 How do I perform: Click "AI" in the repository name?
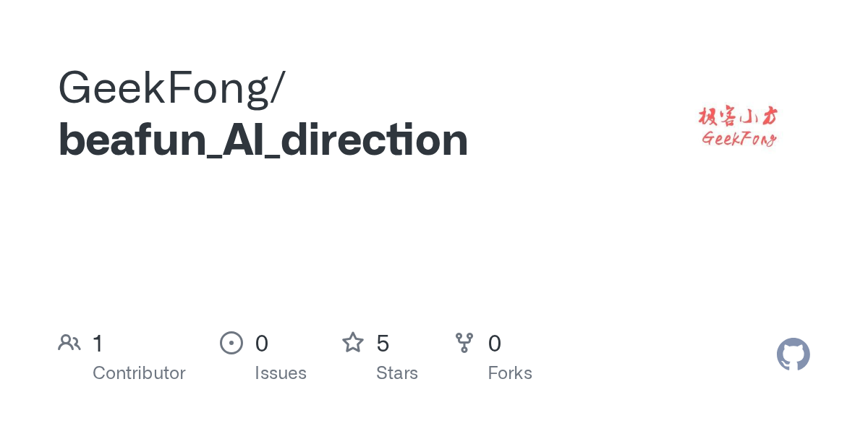click(x=246, y=140)
